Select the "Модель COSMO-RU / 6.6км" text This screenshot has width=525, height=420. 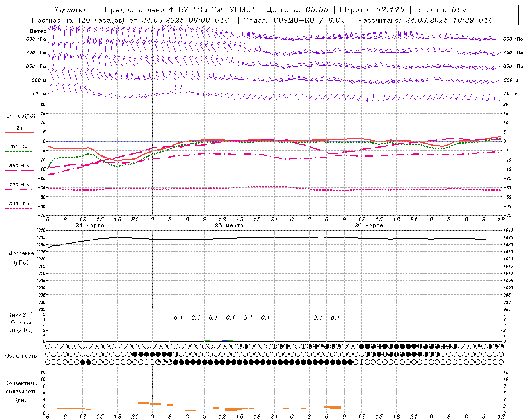click(x=296, y=20)
